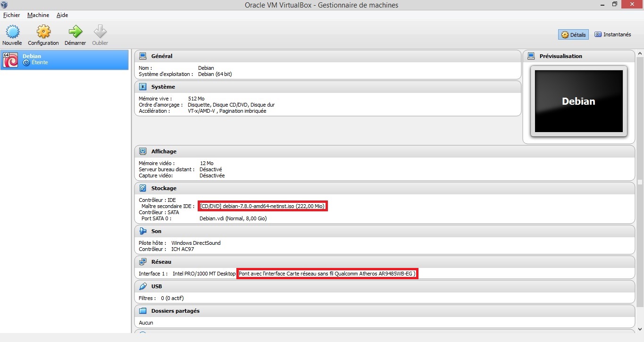Click Aucun under Dossiers partagés
The height and width of the screenshot is (342, 644).
pos(146,323)
